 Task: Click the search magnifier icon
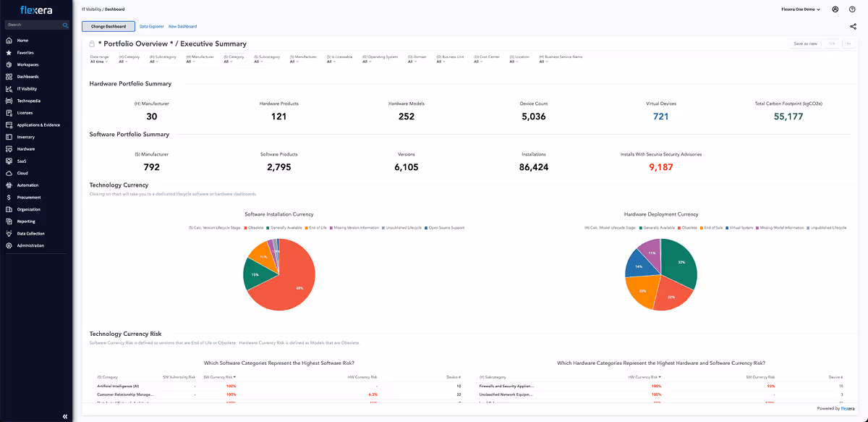coord(65,25)
